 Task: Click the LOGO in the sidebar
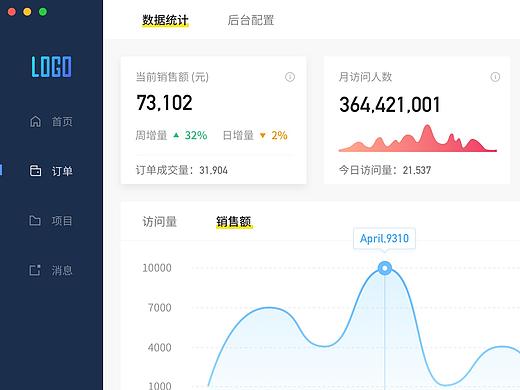click(x=51, y=67)
